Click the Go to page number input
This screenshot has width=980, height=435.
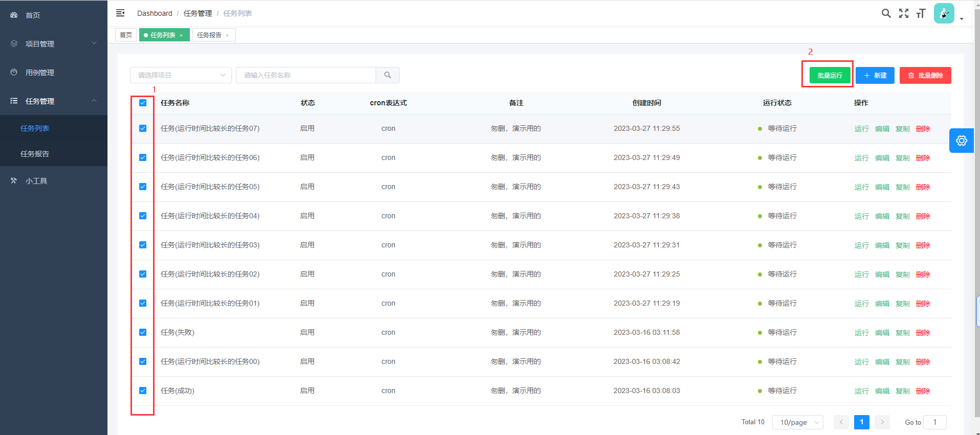[x=935, y=422]
